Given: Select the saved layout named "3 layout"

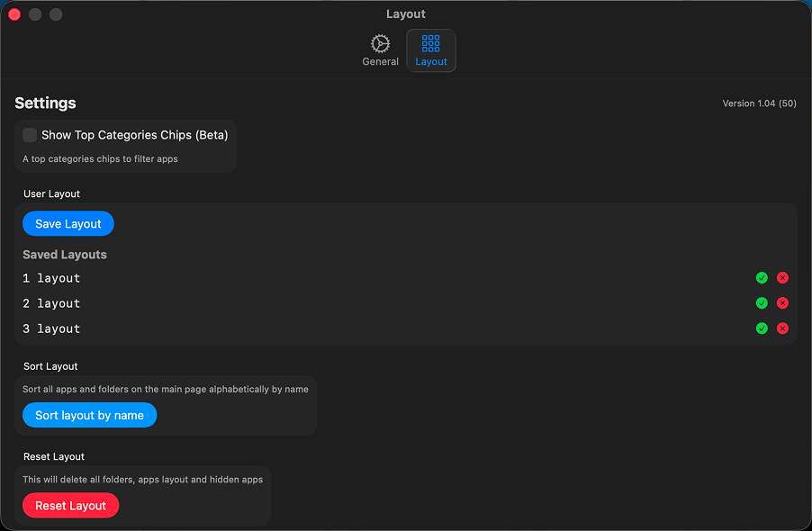Looking at the screenshot, I should tap(51, 328).
